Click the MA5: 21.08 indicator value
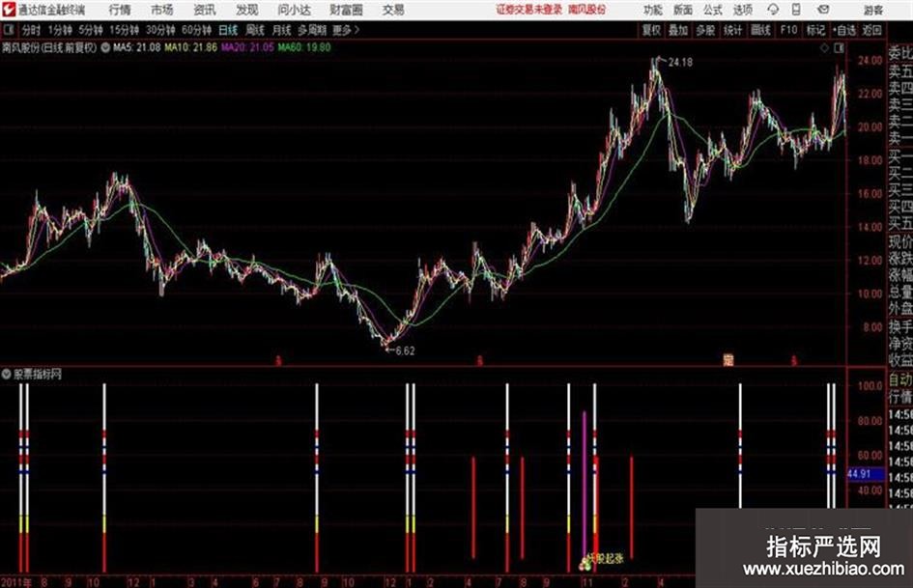The height and width of the screenshot is (588, 913). click(137, 47)
